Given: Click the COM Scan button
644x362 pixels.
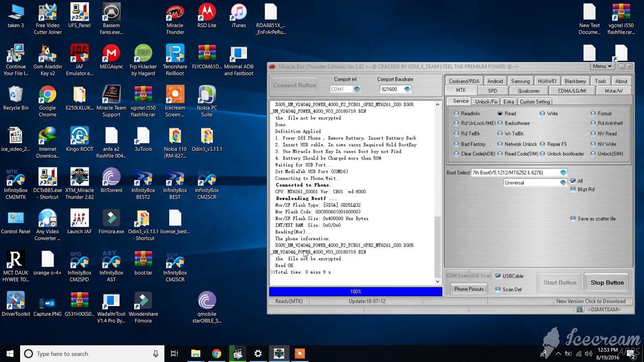Looking at the screenshot, I should point(457,276).
